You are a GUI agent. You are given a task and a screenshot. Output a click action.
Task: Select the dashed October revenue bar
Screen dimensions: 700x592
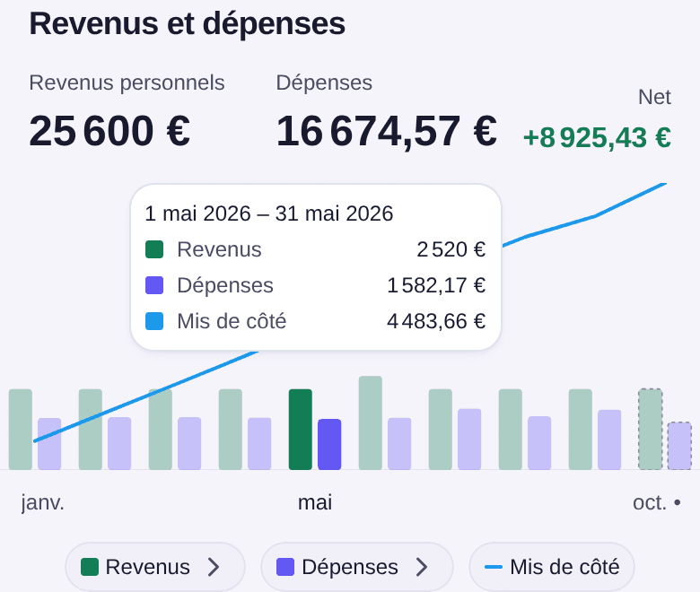click(x=650, y=429)
